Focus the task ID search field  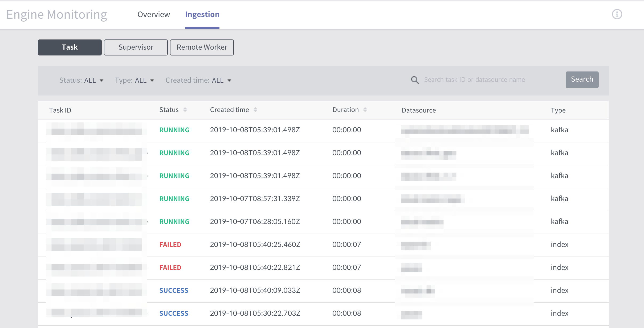pos(490,80)
